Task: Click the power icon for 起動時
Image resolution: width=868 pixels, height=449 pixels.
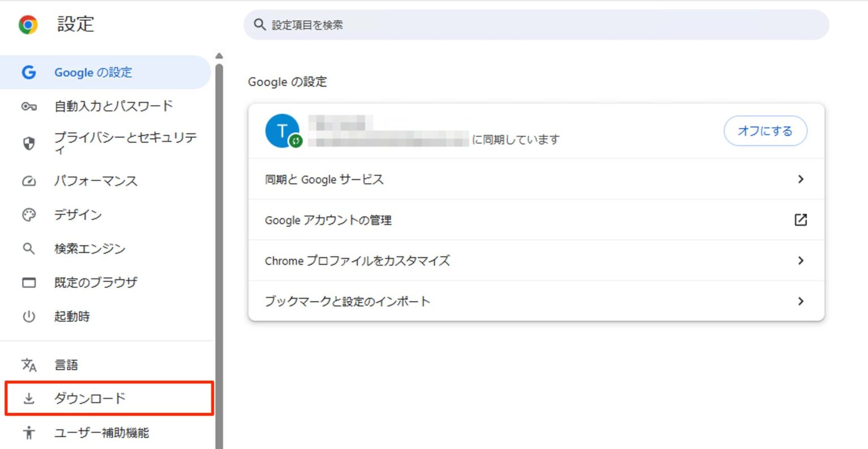Action: (29, 317)
